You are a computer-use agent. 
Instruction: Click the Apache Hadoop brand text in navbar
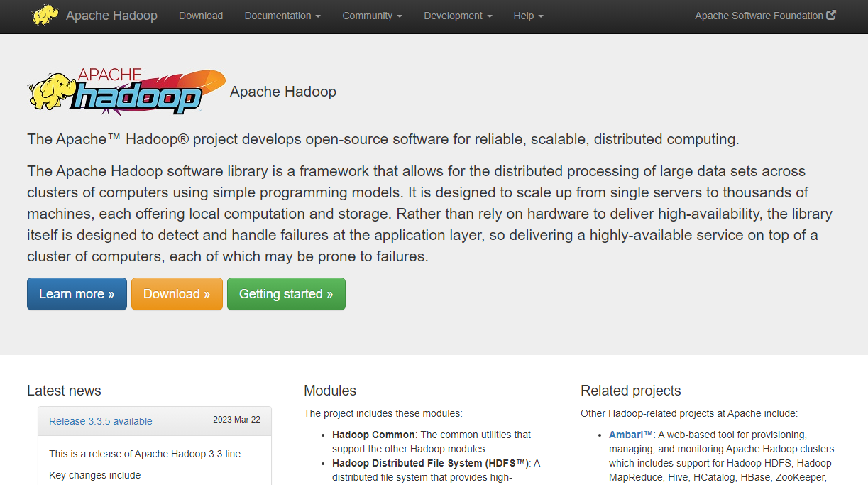point(111,16)
